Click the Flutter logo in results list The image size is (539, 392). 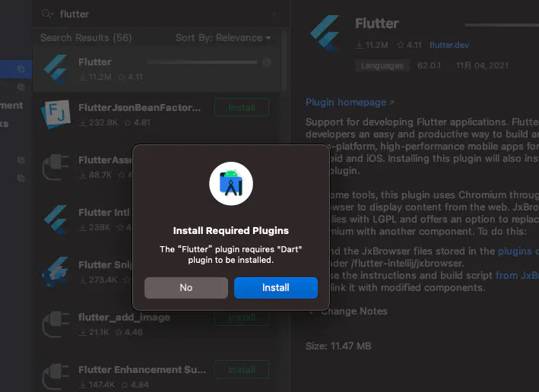[55, 69]
